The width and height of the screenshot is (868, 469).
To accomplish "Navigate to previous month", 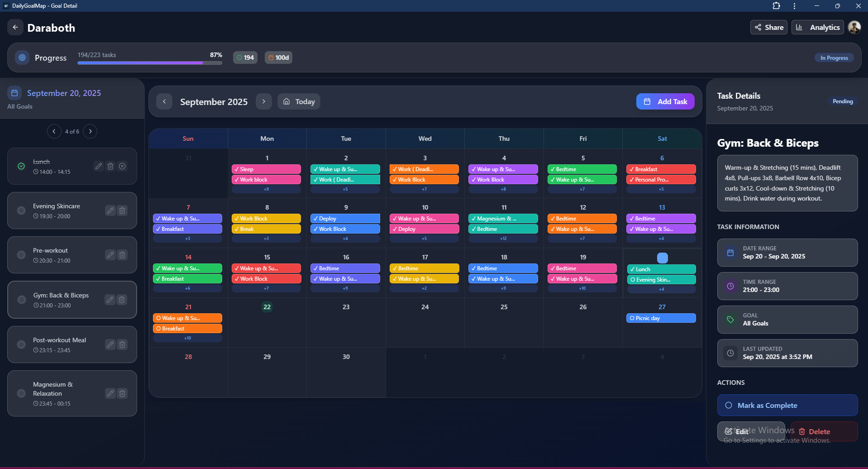I will pos(164,101).
